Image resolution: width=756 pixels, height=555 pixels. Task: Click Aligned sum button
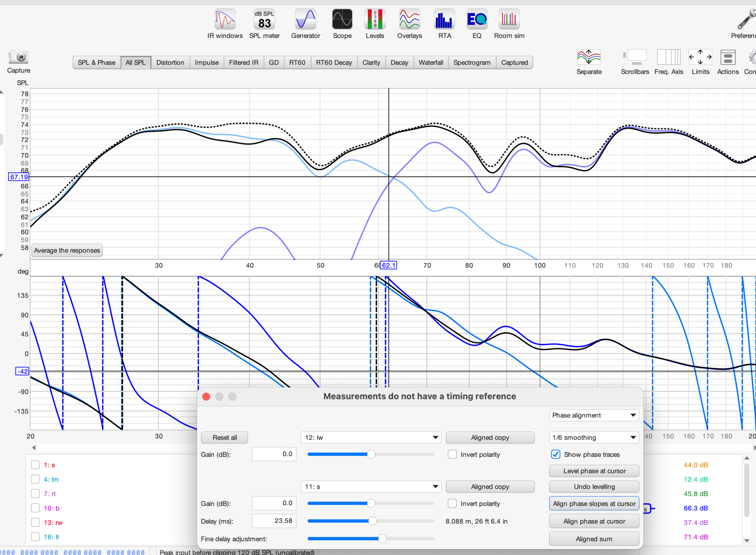tap(594, 539)
